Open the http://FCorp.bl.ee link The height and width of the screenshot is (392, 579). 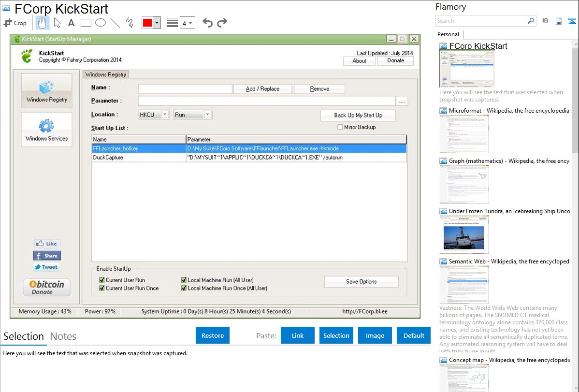click(x=365, y=311)
